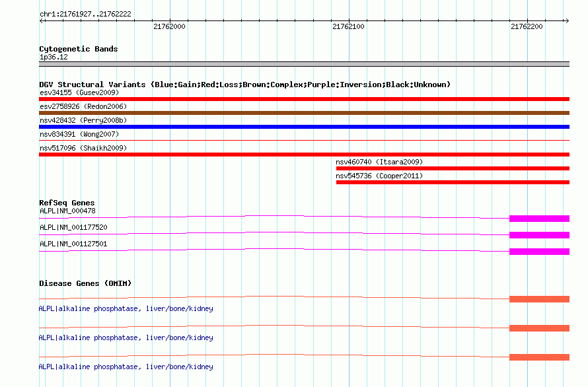Click the ALPL|NM_001127501 transcript label

[x=73, y=244]
